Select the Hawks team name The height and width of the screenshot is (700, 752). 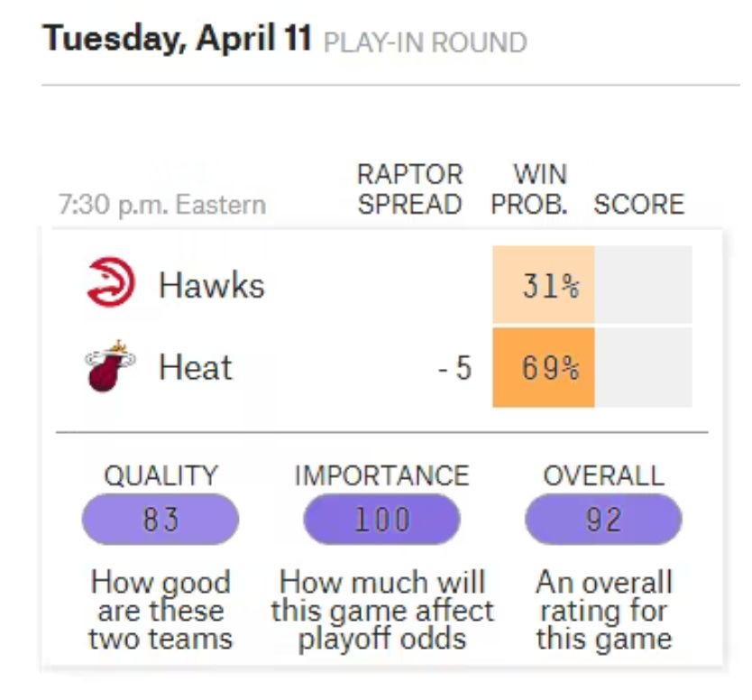[212, 285]
